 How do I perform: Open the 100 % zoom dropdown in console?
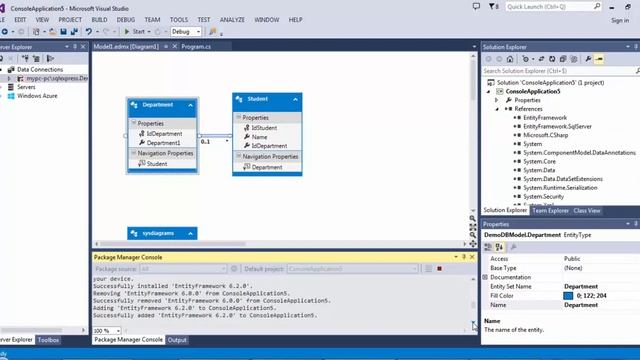pyautogui.click(x=118, y=331)
